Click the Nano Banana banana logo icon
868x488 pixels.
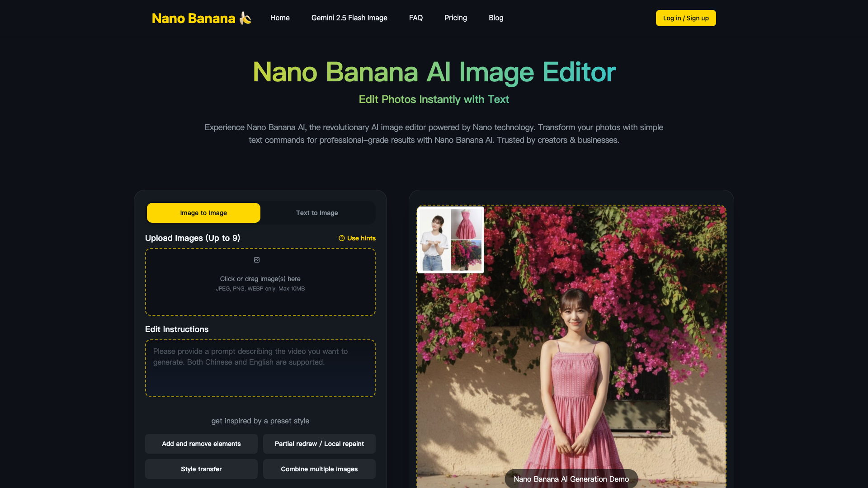[245, 18]
